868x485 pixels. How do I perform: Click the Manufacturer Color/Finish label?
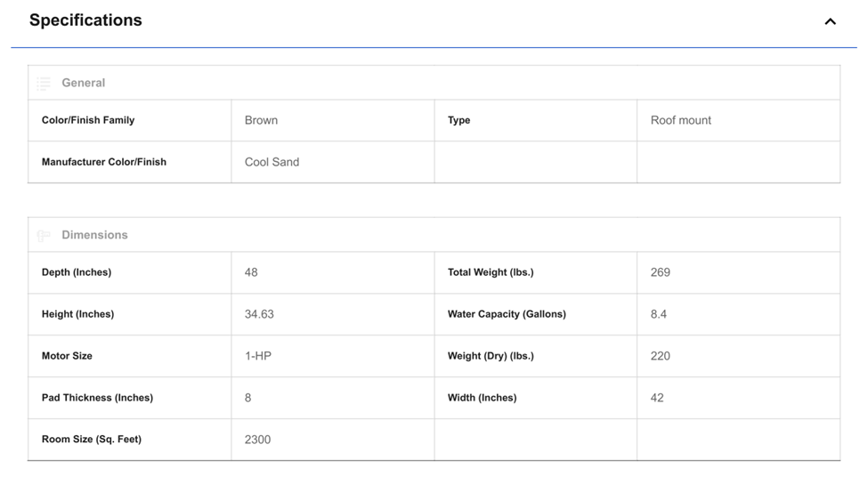(x=104, y=162)
